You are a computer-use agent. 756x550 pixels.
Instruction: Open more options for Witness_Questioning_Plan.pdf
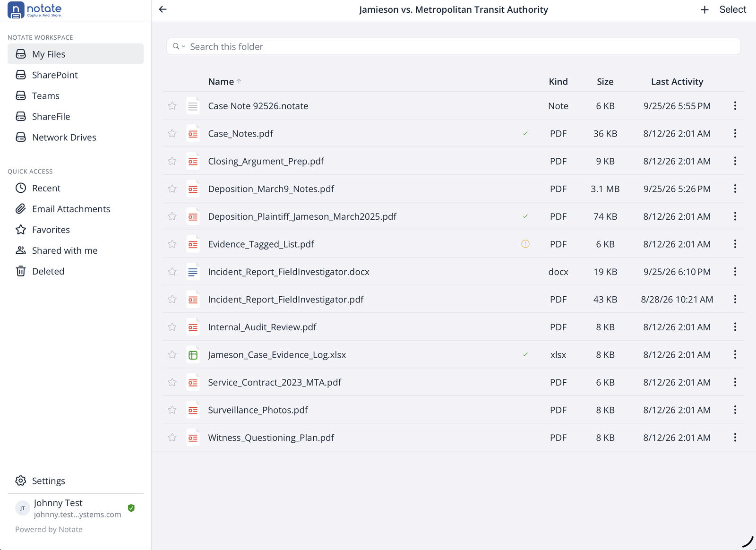(735, 438)
